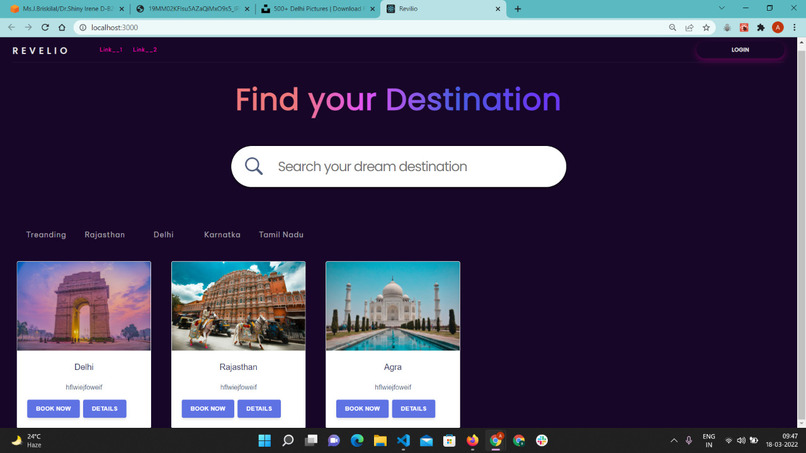Close the 500+ Delhi Pictures tab
Screen dimensions: 806x453
[x=372, y=9]
